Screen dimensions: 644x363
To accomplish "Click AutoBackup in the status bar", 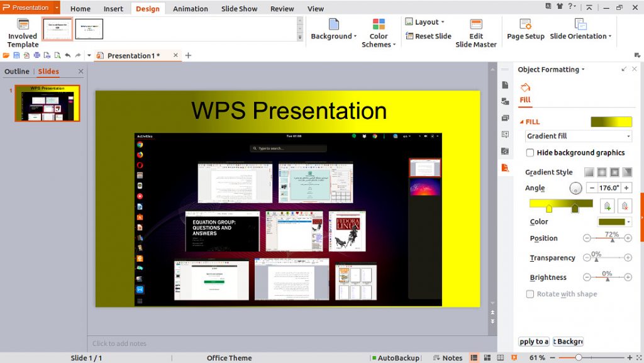I will point(396,358).
